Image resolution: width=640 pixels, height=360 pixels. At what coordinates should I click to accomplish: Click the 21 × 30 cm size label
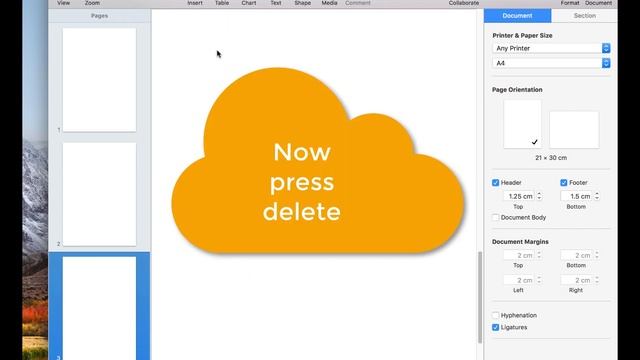tap(551, 158)
